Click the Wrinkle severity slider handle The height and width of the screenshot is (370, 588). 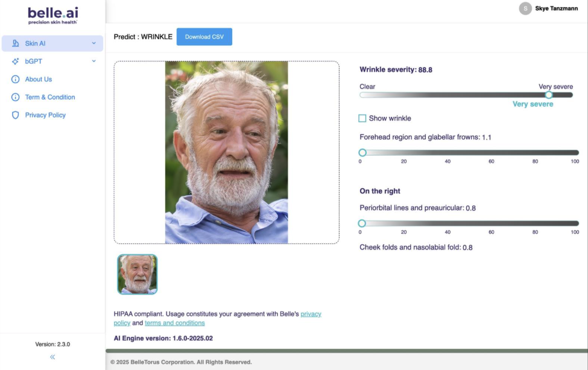pyautogui.click(x=549, y=95)
